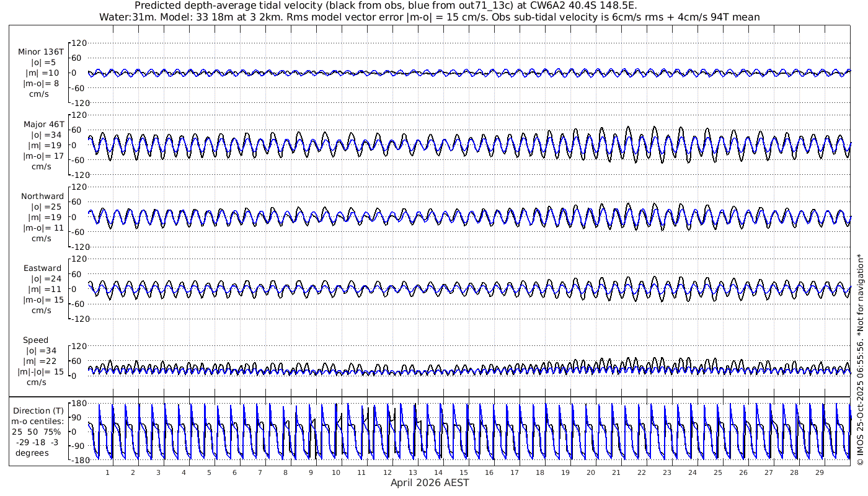Click the "degrees" unit label

[x=32, y=453]
